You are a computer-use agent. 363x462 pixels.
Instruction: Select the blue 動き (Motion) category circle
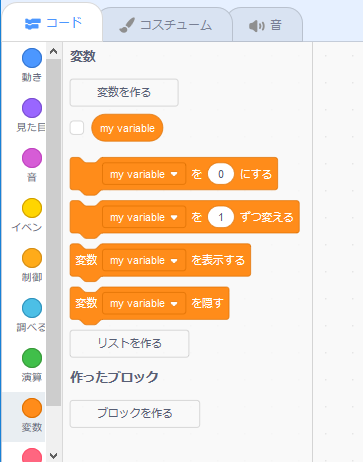pyautogui.click(x=32, y=58)
